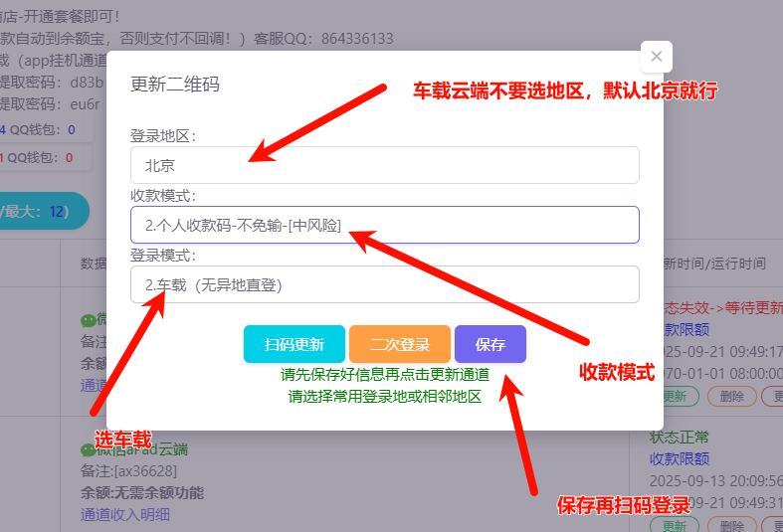Click 删除 button in the 状态失效 row
Screen dimensions: 783x532
tap(731, 396)
